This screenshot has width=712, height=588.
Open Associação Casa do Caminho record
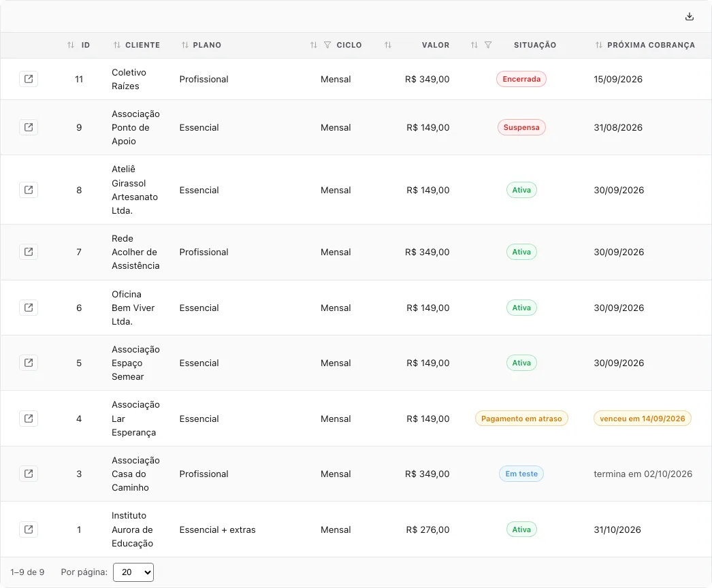[x=29, y=474]
